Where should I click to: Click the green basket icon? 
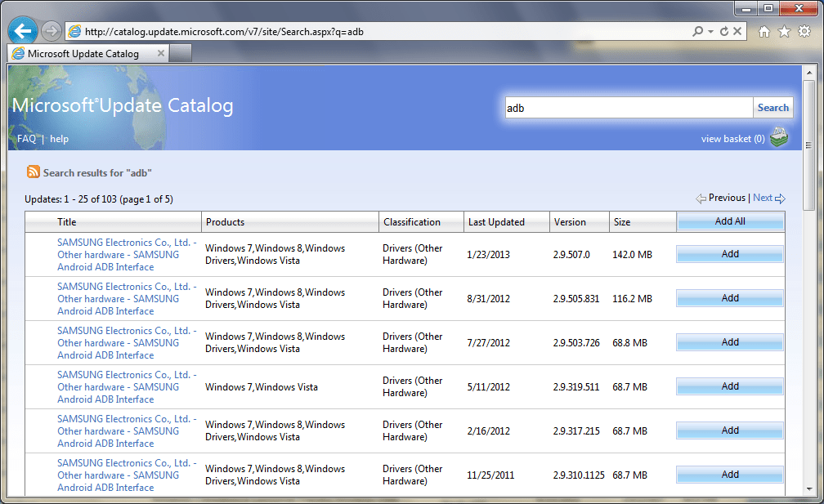pos(779,137)
